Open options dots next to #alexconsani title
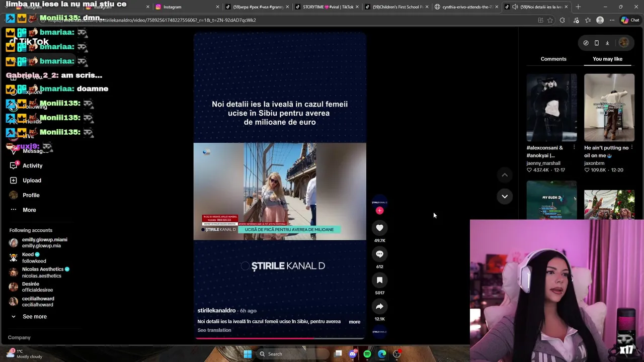 (x=574, y=148)
